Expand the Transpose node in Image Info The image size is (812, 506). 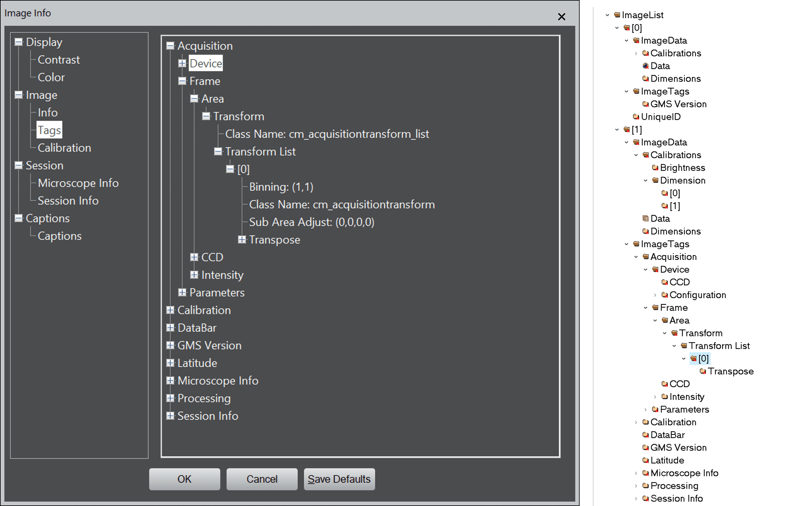coord(242,240)
